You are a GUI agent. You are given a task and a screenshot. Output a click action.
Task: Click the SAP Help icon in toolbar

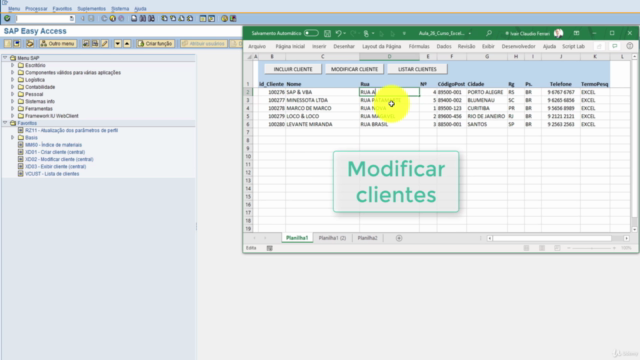click(224, 18)
